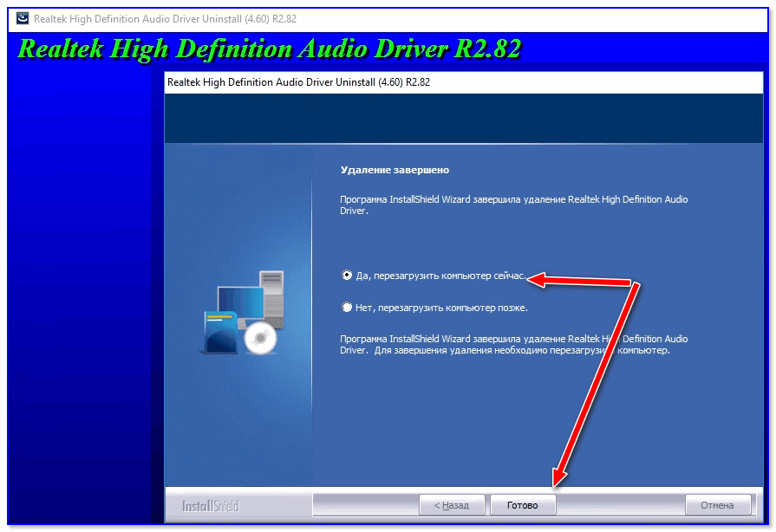Viewport: 776px width, 532px height.
Task: Click the greyed-out Назад button
Action: 451,505
